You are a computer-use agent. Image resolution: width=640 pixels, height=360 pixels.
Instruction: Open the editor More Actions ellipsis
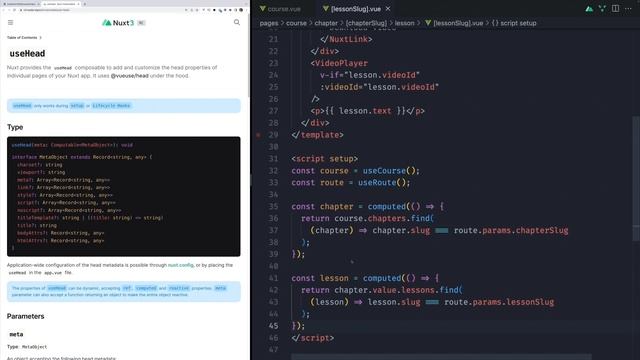tap(628, 9)
